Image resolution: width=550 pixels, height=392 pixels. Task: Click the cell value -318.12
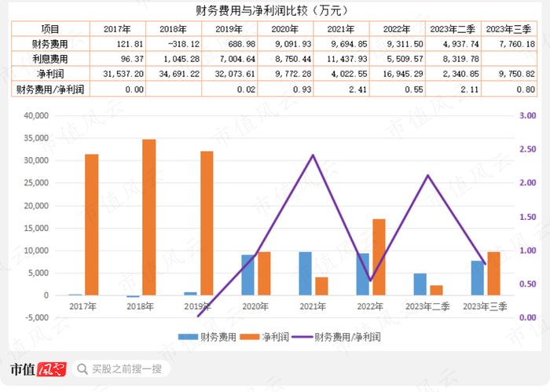click(183, 44)
